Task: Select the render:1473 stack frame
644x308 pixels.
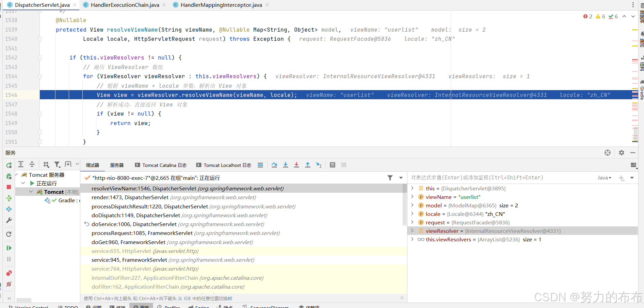Action: click(241, 198)
